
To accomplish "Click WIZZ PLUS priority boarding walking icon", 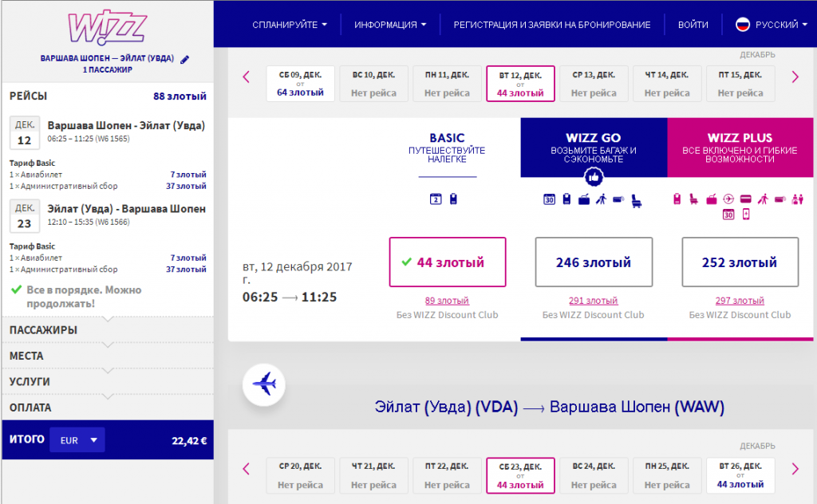I will pyautogui.click(x=763, y=199).
